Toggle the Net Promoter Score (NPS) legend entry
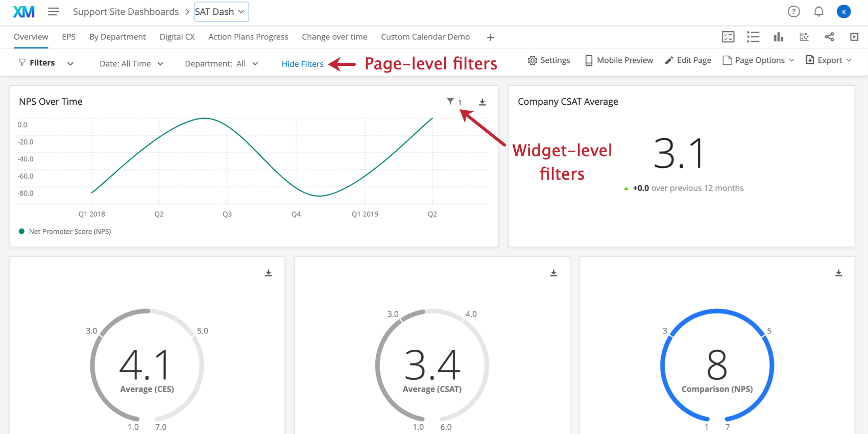The height and width of the screenshot is (434, 868). point(65,231)
